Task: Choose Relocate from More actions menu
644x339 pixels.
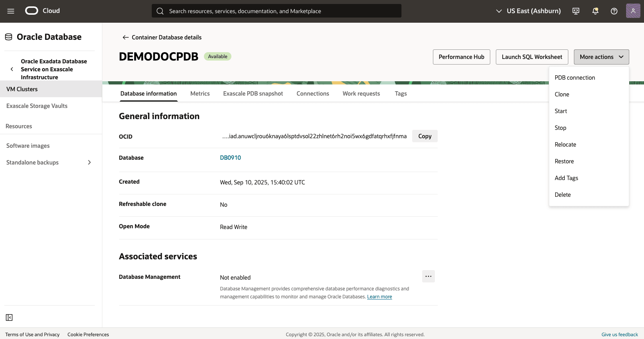Action: click(589, 145)
